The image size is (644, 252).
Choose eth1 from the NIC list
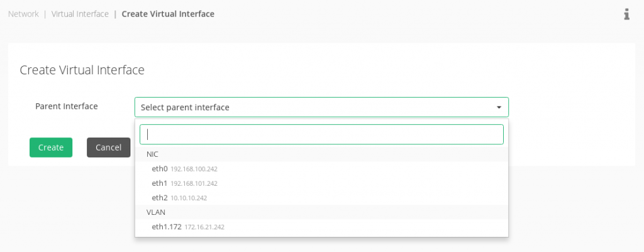tap(160, 183)
